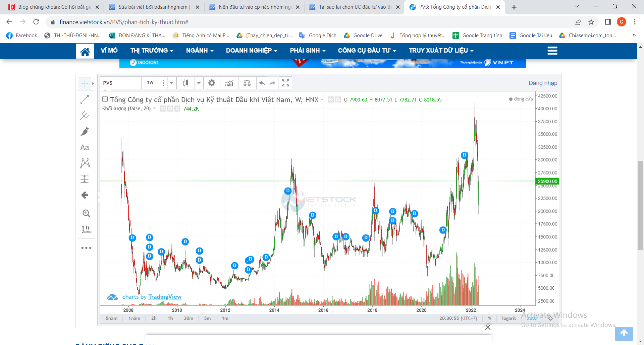644x345 pixels.
Task: Open chart properties gear in toolbar
Action: [x=212, y=83]
